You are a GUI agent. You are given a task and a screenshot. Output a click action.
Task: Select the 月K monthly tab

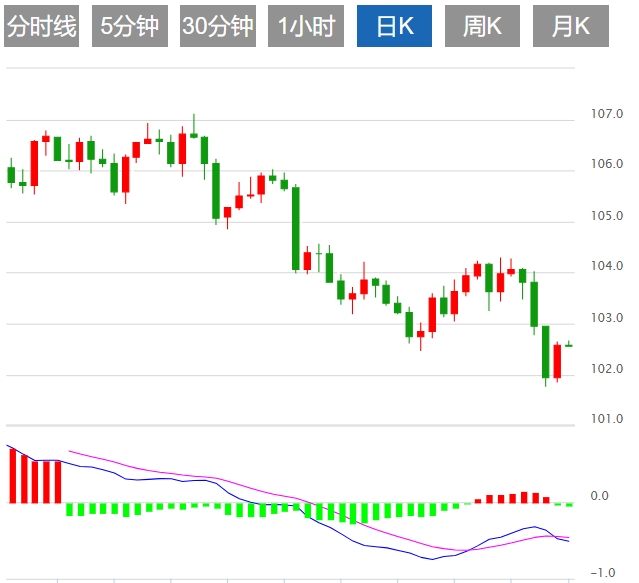pyautogui.click(x=571, y=27)
